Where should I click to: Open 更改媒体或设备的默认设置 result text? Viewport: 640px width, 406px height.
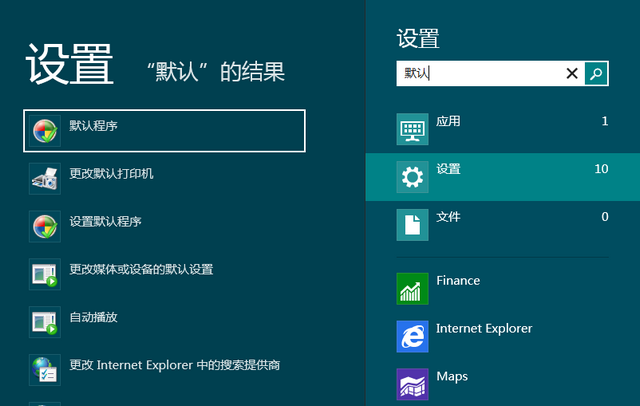pos(141,269)
